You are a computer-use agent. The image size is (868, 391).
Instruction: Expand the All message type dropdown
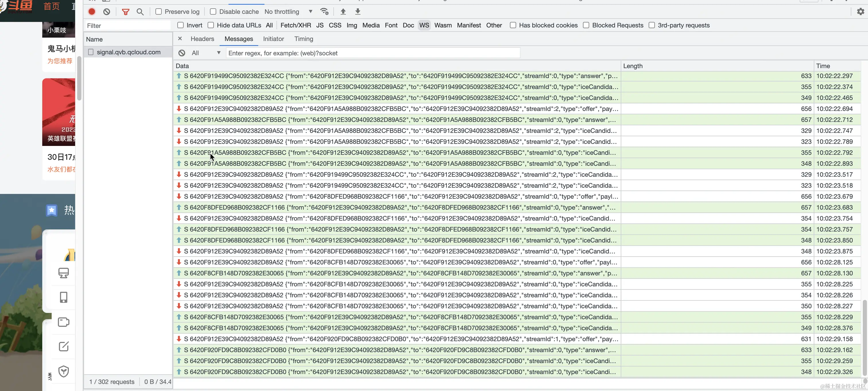tap(206, 53)
